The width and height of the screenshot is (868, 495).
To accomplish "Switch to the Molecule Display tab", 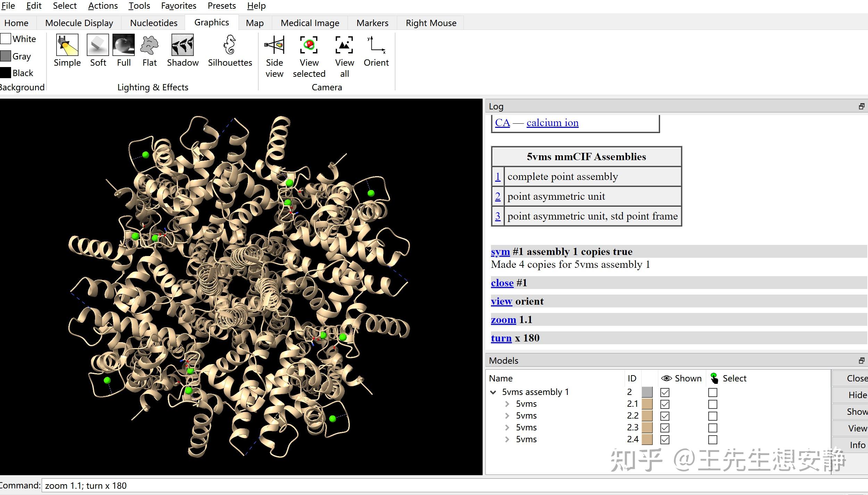I will click(x=79, y=23).
